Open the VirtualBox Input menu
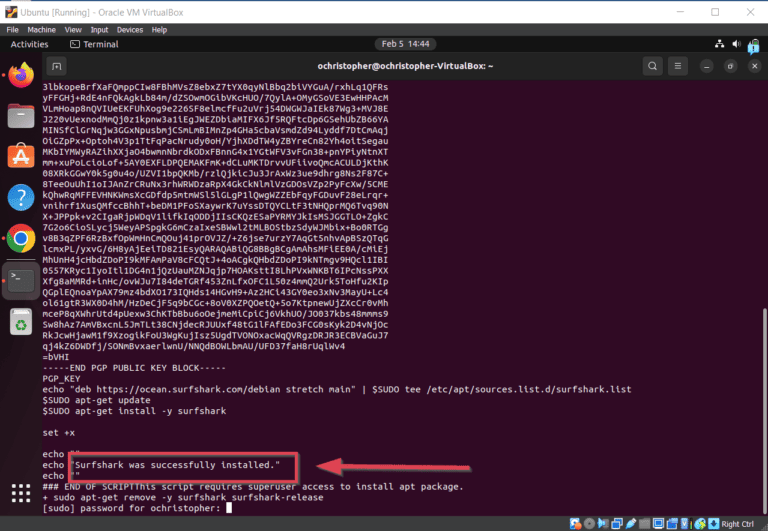 pos(99,30)
